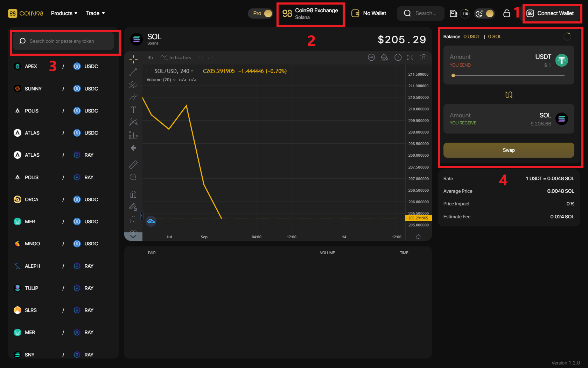Select the long position prediction tool
Viewport: 588px width, 368px height.
pyautogui.click(x=133, y=135)
